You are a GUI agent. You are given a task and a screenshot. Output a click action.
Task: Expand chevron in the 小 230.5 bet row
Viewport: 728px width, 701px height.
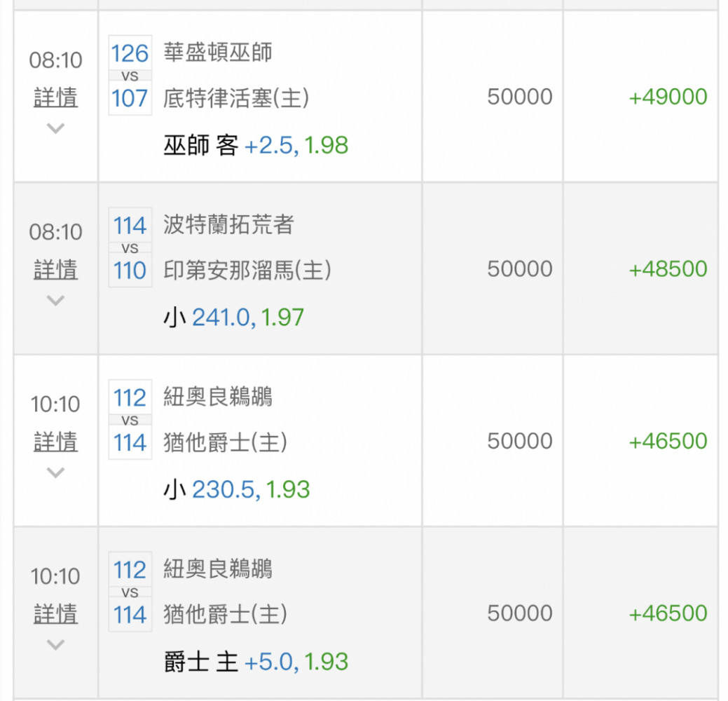[x=56, y=472]
